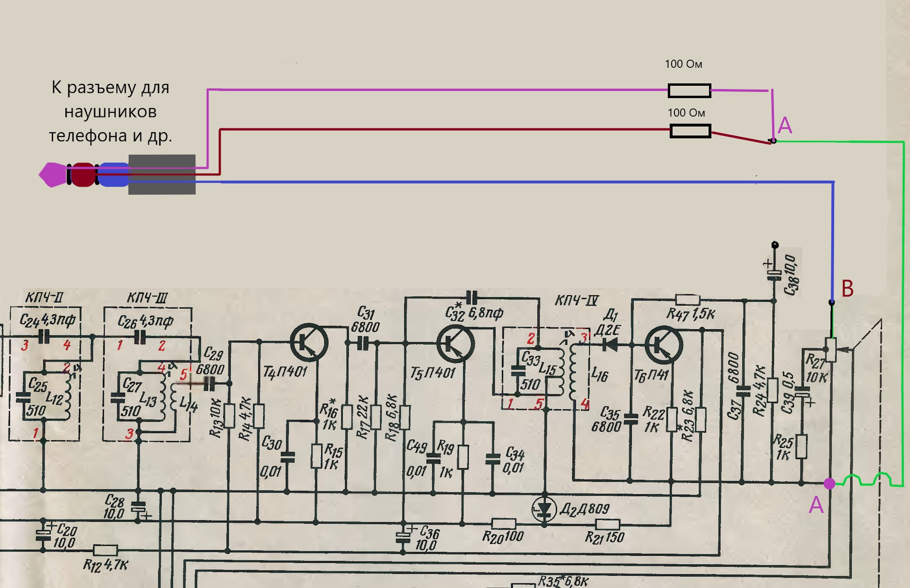Click the 'R13 10K' label
This screenshot has width=910, height=588.
[216, 418]
